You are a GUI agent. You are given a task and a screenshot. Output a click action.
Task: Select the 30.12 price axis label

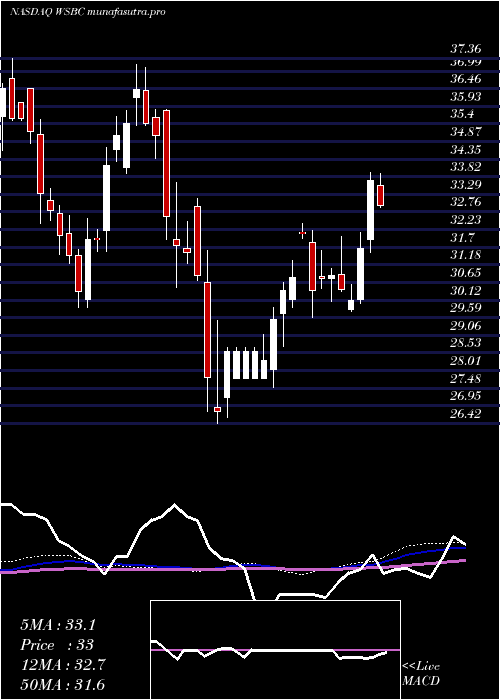466,290
